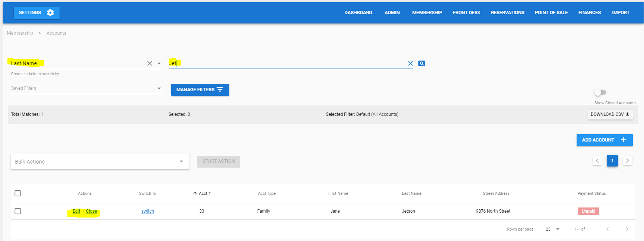Run search with the magnifier icon
The image size is (644, 241).
point(421,63)
